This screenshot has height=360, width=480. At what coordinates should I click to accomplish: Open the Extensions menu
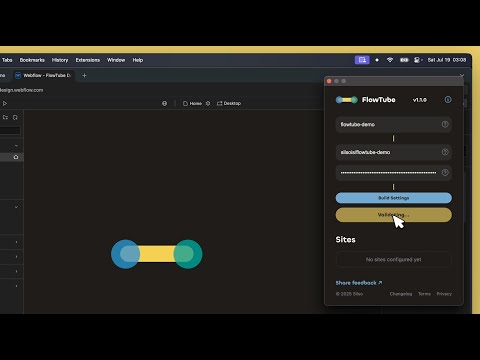pos(88,60)
